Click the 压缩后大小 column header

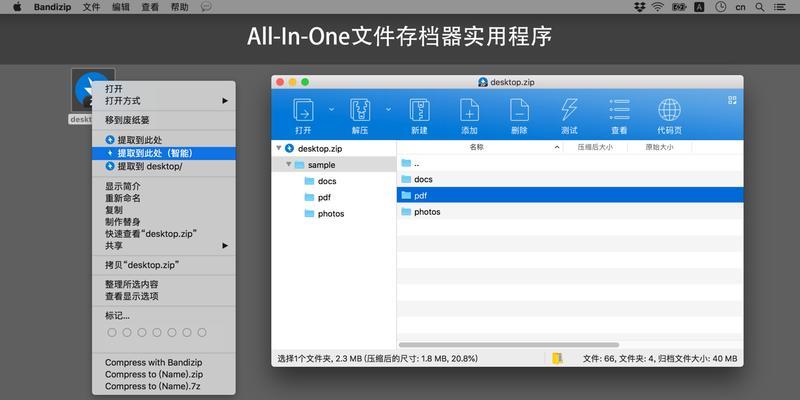[x=595, y=147]
